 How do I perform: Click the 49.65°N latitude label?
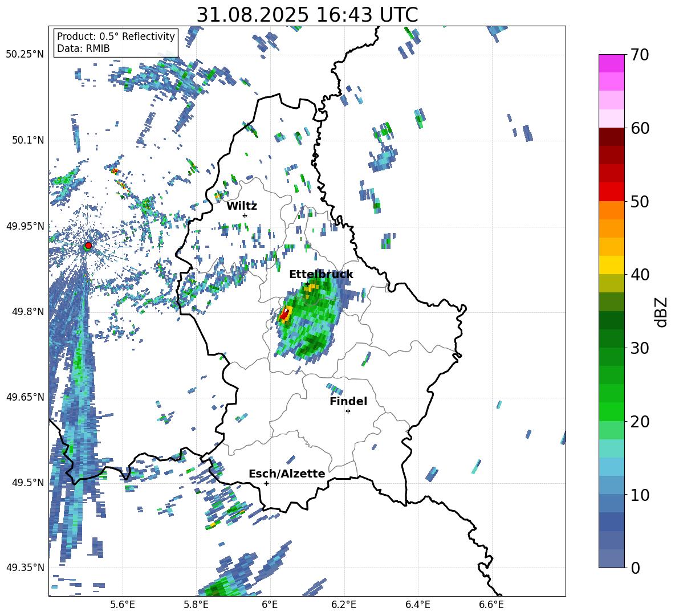click(x=25, y=397)
